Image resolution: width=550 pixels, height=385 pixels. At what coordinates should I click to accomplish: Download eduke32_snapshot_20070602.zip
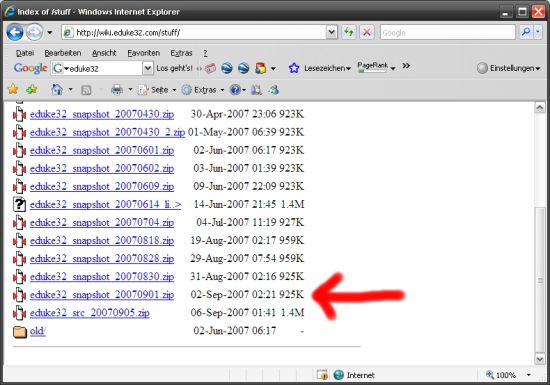[102, 169]
